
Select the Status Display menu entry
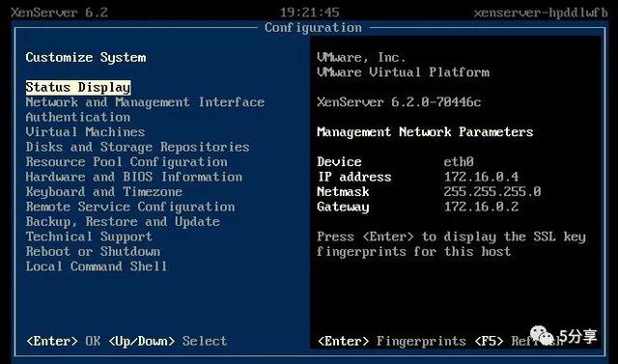(78, 88)
